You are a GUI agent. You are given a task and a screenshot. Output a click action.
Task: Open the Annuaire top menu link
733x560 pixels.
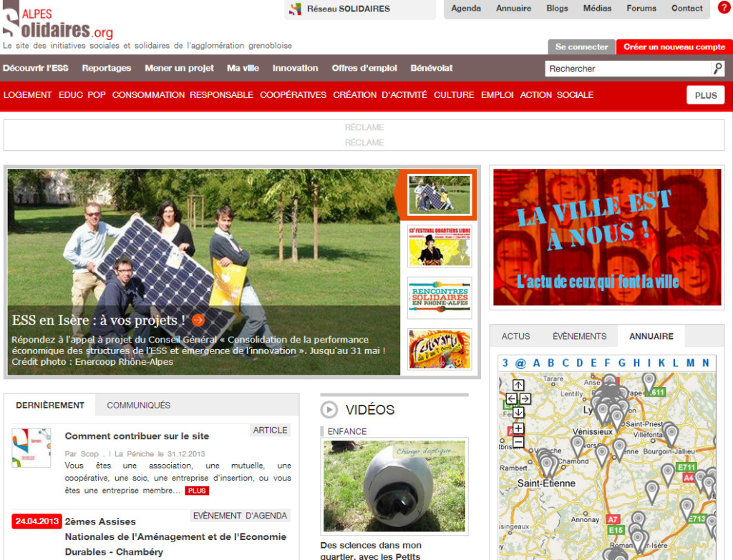point(514,9)
